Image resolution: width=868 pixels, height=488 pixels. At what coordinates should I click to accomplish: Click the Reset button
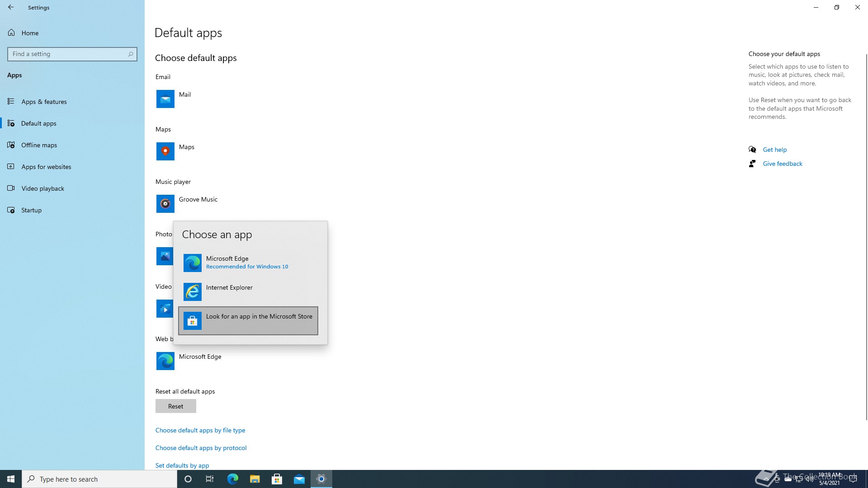click(176, 406)
